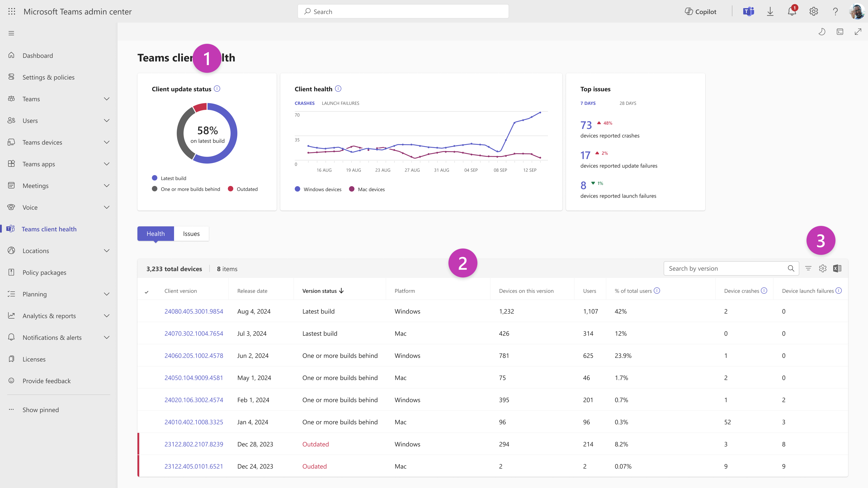The width and height of the screenshot is (868, 488).
Task: Click the Export to Excel icon
Action: point(837,268)
